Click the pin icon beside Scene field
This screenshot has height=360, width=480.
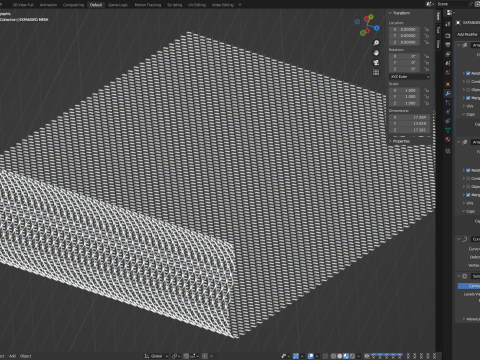pos(471,4)
